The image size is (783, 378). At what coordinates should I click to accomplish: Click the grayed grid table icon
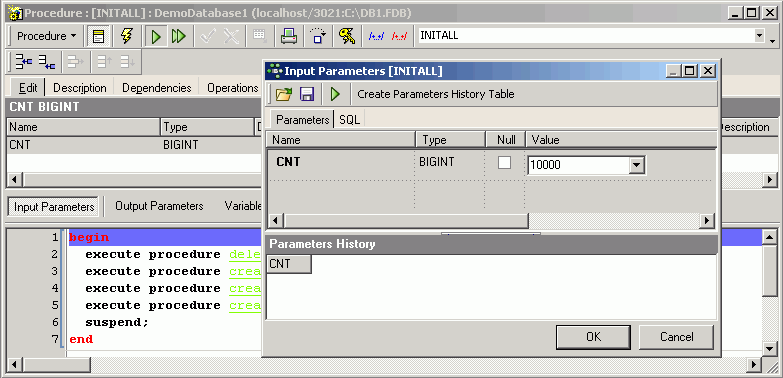click(259, 36)
